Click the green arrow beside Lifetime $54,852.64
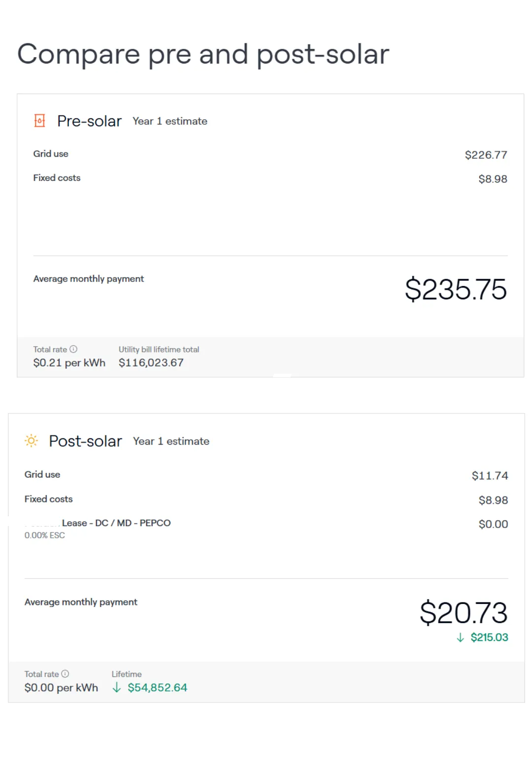This screenshot has height=779, width=532. tap(117, 687)
